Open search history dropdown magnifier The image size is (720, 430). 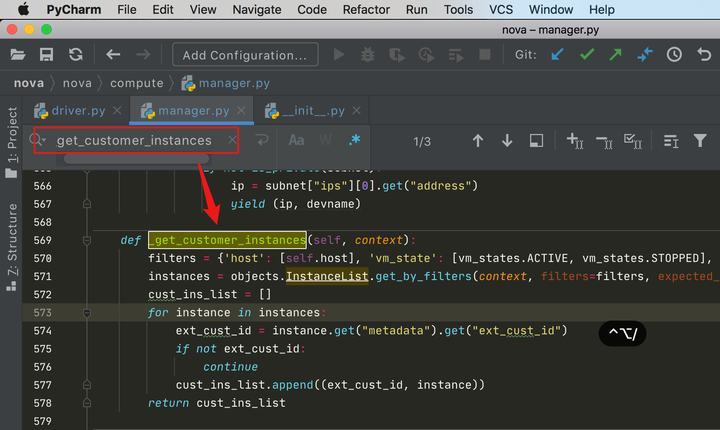click(38, 140)
